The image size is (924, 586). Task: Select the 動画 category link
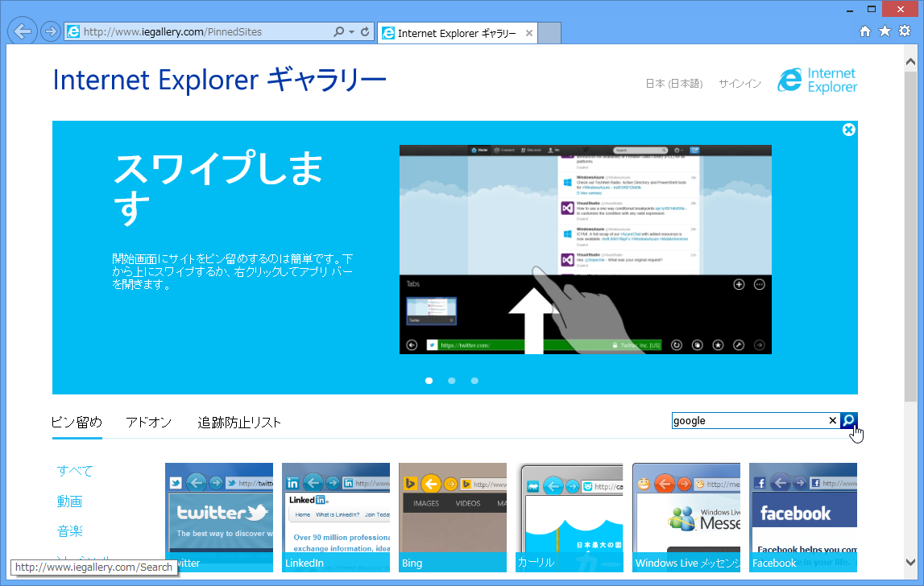click(x=69, y=501)
